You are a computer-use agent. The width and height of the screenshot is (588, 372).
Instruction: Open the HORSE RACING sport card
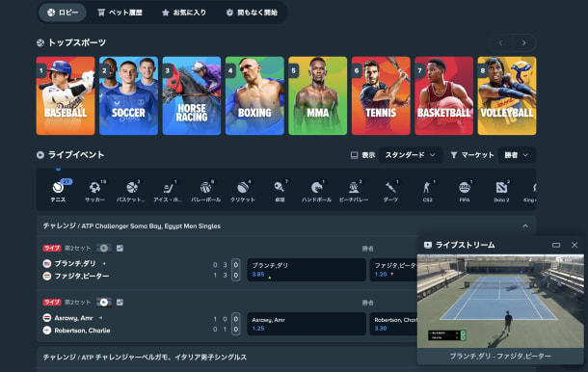192,95
